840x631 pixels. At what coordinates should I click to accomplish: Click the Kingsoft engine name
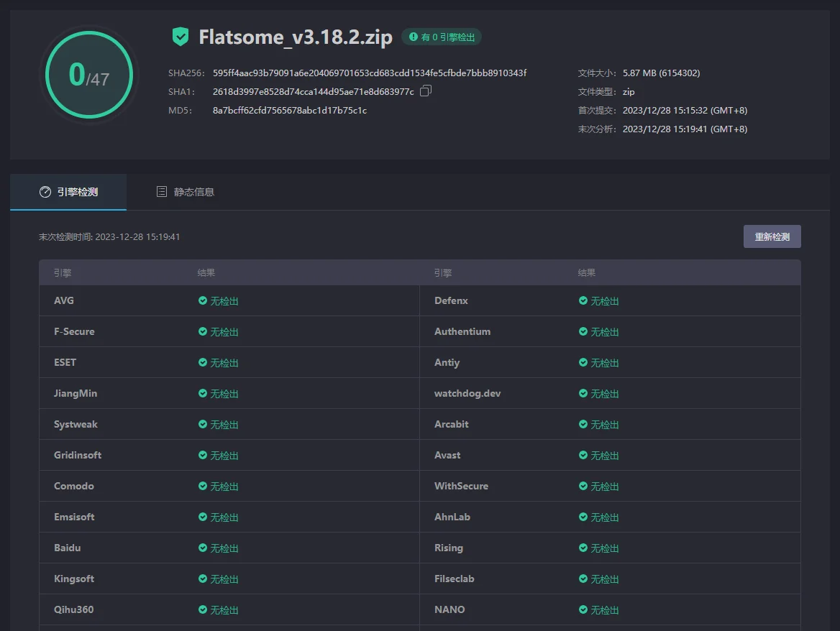coord(74,579)
